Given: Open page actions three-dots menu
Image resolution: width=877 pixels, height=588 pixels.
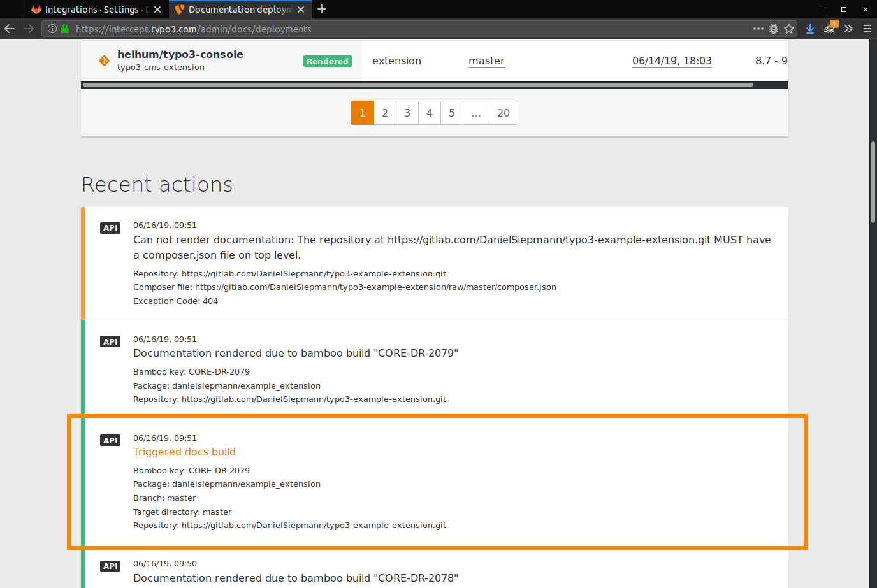Looking at the screenshot, I should (x=758, y=29).
